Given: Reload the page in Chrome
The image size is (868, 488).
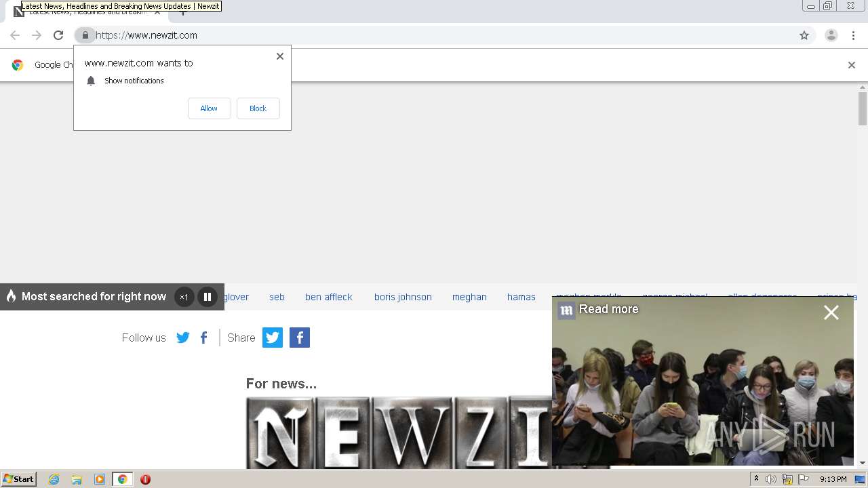Looking at the screenshot, I should 58,35.
